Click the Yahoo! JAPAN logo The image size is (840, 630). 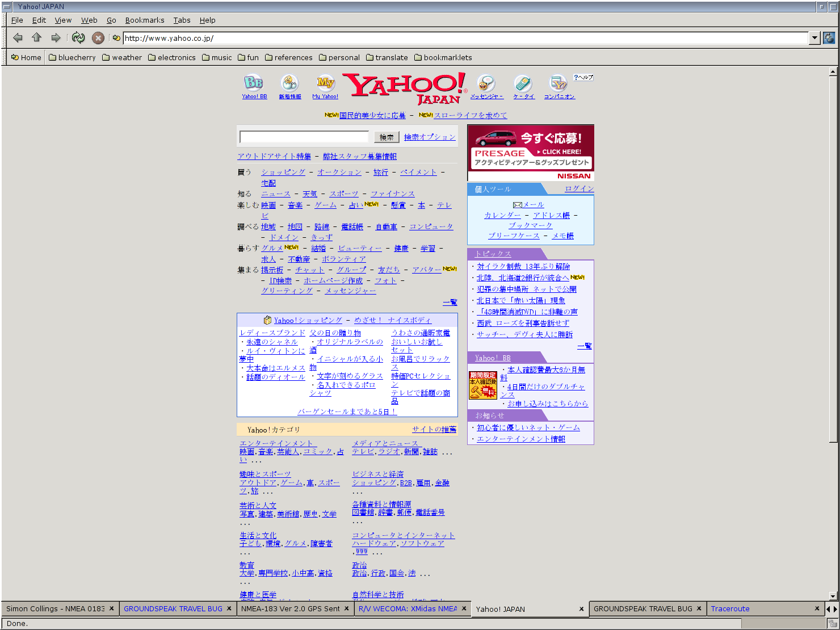405,89
